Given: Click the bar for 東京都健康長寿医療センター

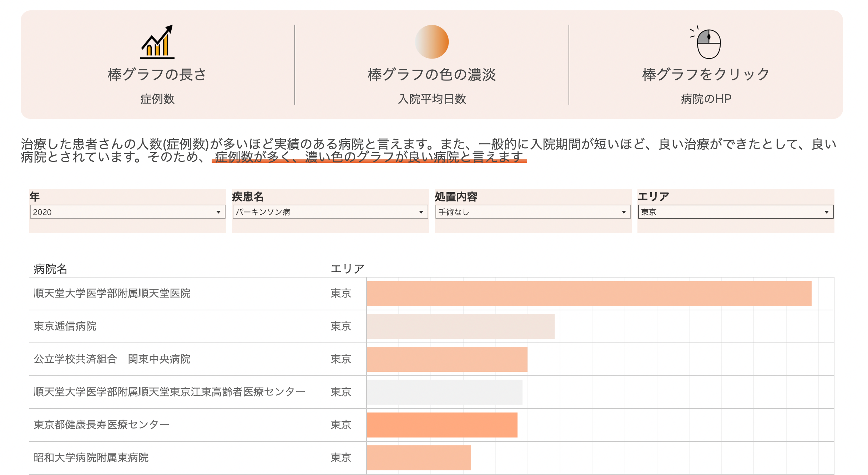Looking at the screenshot, I should coord(442,425).
